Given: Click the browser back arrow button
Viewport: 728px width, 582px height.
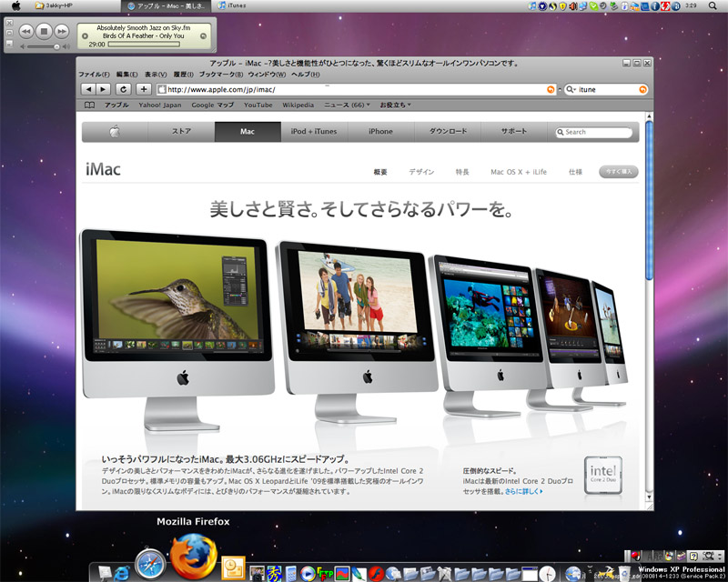Looking at the screenshot, I should 88,89.
